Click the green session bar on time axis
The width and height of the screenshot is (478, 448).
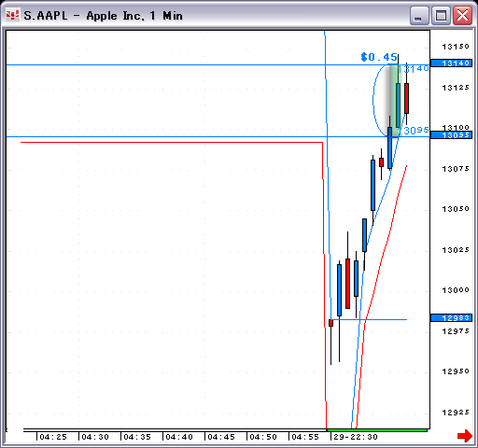click(377, 430)
